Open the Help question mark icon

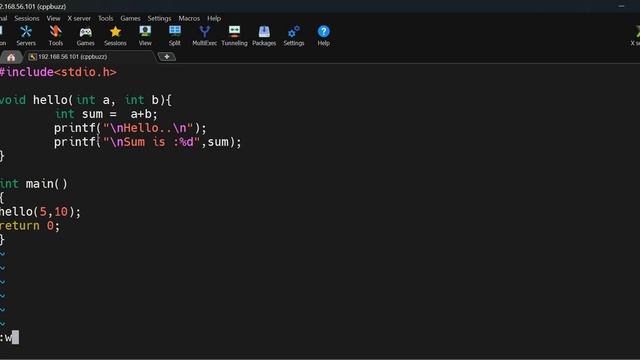pyautogui.click(x=323, y=36)
